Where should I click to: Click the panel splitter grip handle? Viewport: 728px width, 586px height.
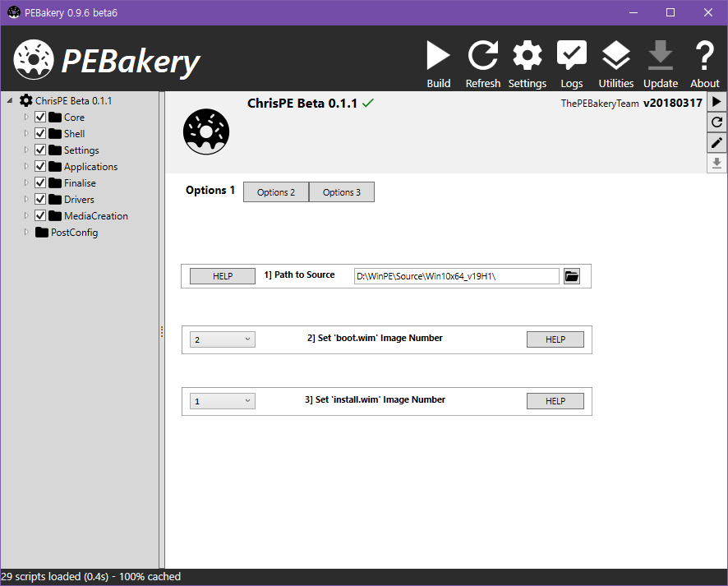click(x=162, y=331)
